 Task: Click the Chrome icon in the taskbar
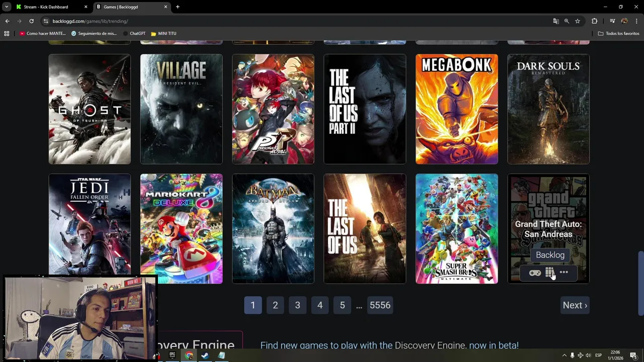click(x=189, y=355)
